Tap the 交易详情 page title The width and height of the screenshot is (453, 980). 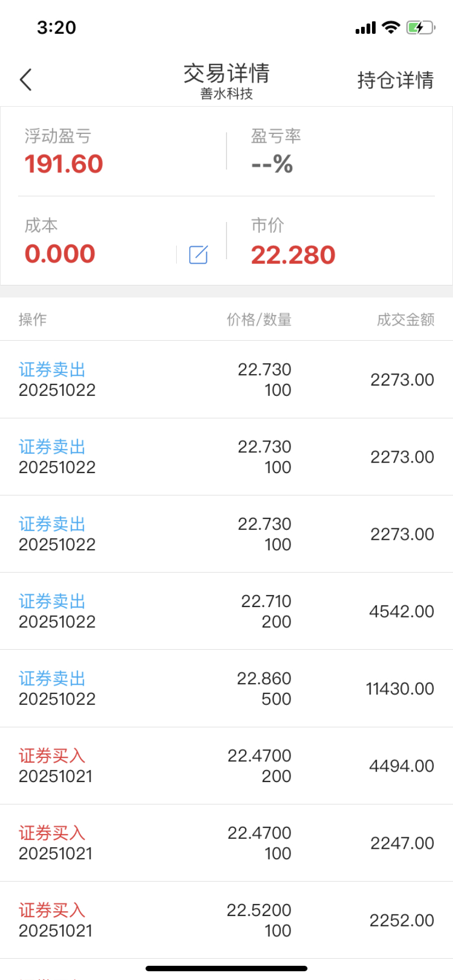(226, 74)
